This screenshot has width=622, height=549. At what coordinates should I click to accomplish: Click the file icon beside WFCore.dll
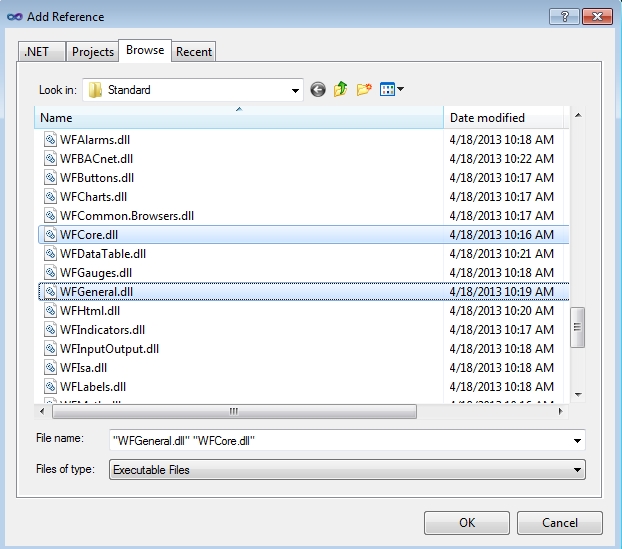[50, 235]
